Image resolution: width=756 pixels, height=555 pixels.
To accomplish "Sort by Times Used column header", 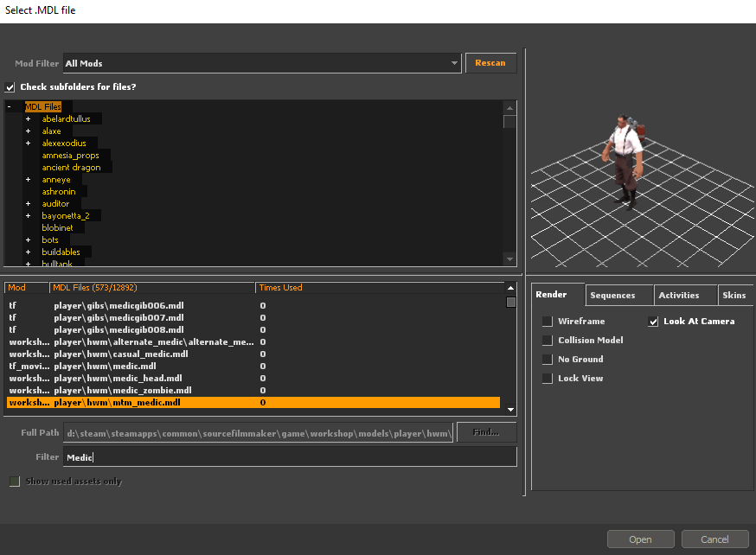I will (x=380, y=288).
